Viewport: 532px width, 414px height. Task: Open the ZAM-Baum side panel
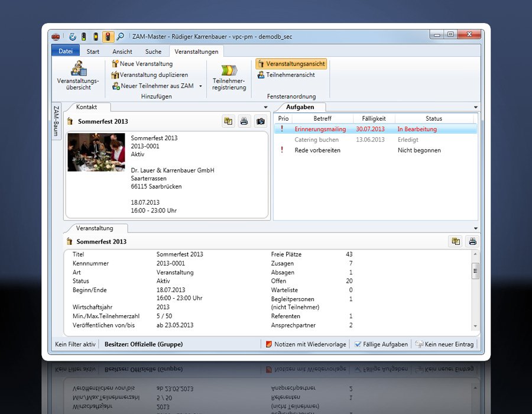(56, 121)
